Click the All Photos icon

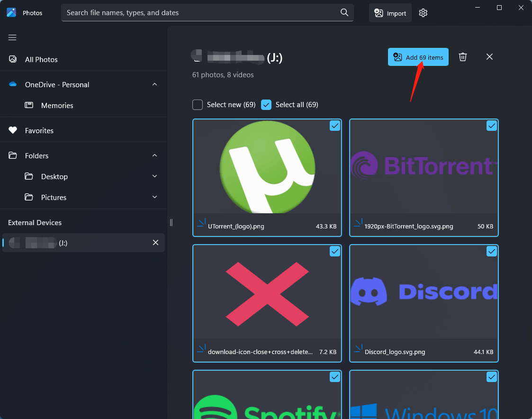tap(12, 59)
